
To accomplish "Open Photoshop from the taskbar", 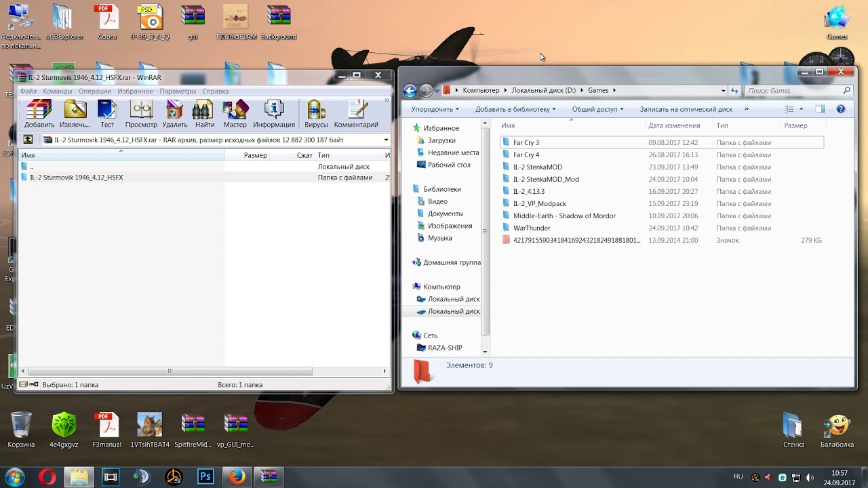I will (x=205, y=477).
